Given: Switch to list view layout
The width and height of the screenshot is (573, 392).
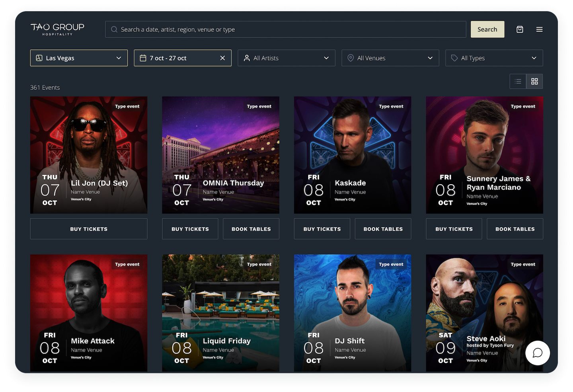Looking at the screenshot, I should 518,81.
